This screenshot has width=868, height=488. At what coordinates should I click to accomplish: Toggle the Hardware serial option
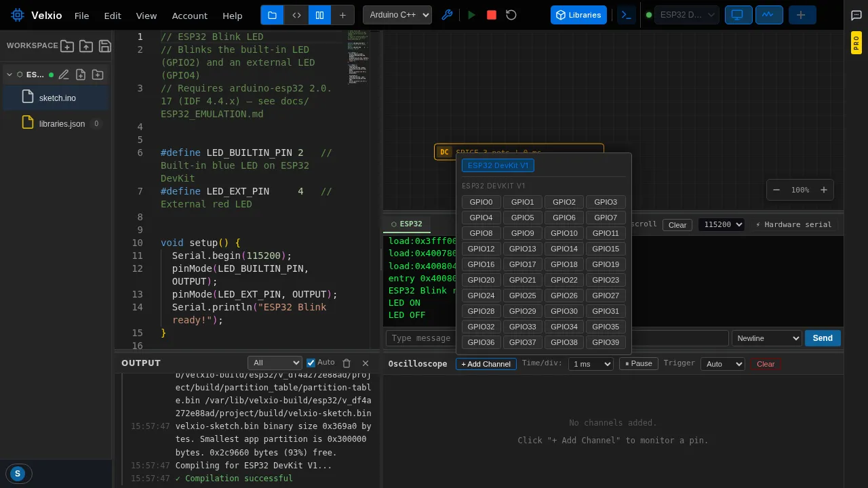tap(794, 224)
